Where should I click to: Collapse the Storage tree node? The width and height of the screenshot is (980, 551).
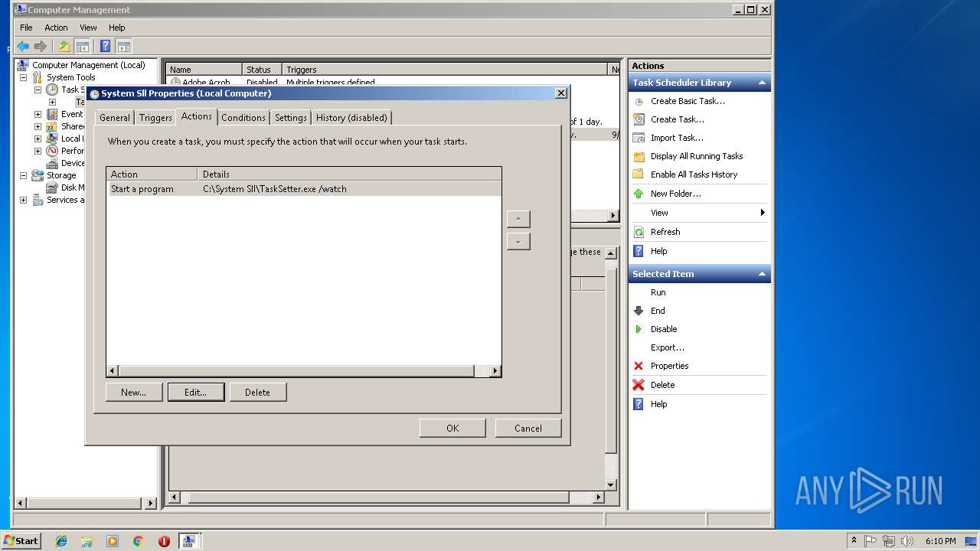(x=23, y=175)
